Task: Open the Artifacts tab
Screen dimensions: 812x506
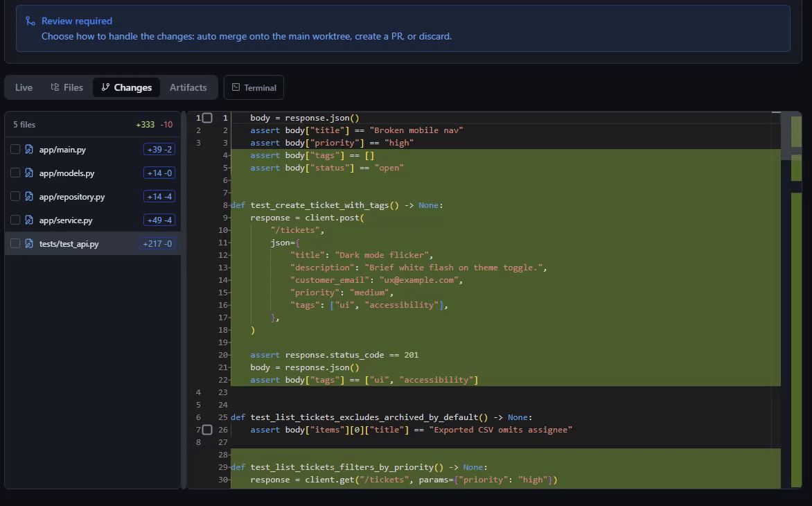Action: click(x=188, y=87)
